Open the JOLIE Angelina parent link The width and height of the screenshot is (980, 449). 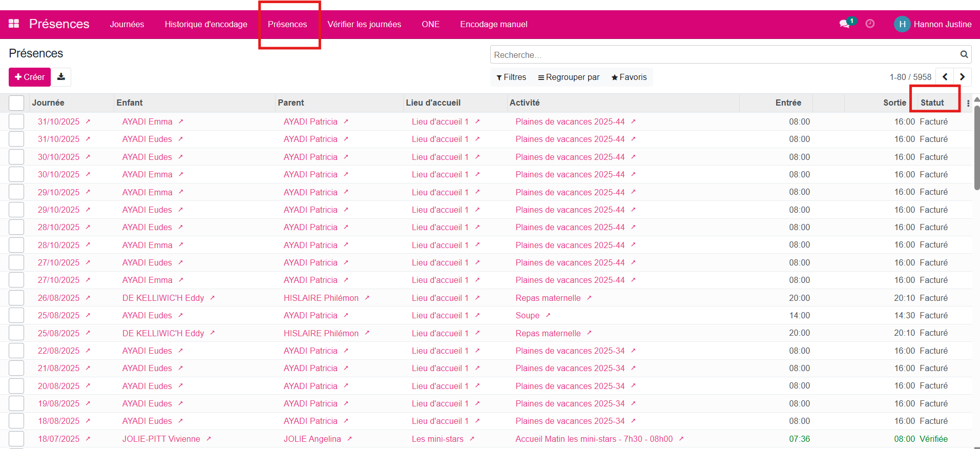312,439
